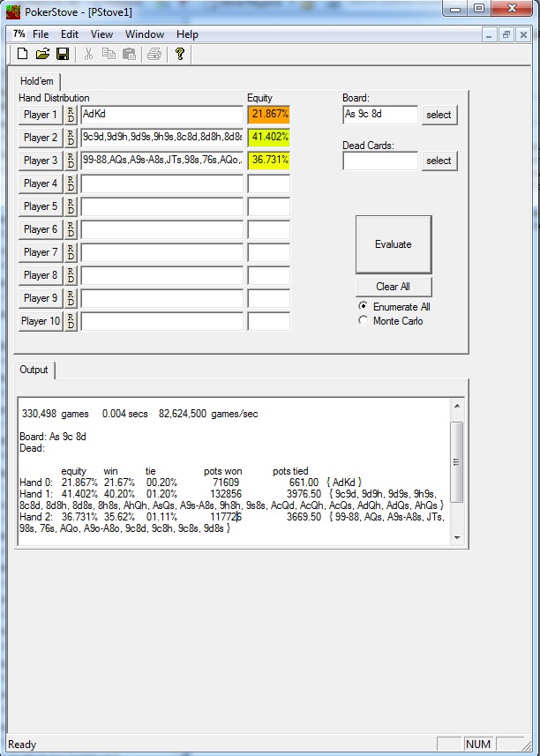The image size is (540, 756).
Task: Click the Player 9 button
Action: click(41, 298)
